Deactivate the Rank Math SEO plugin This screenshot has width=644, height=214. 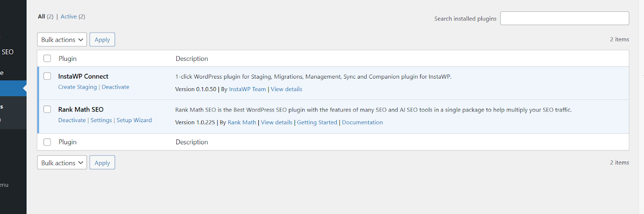tap(72, 120)
